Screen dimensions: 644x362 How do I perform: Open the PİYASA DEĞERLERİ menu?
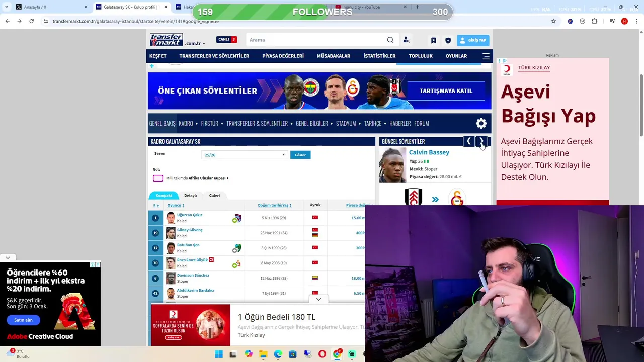point(283,56)
